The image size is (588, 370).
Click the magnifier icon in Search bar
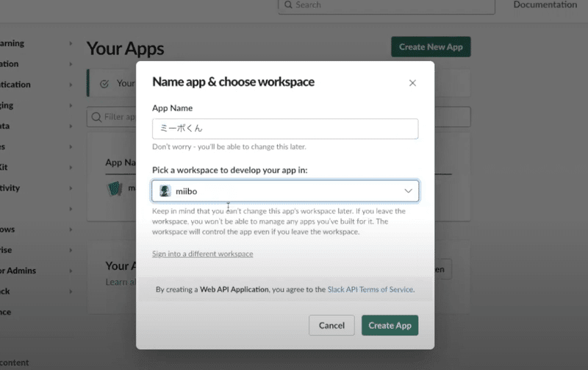pos(288,5)
